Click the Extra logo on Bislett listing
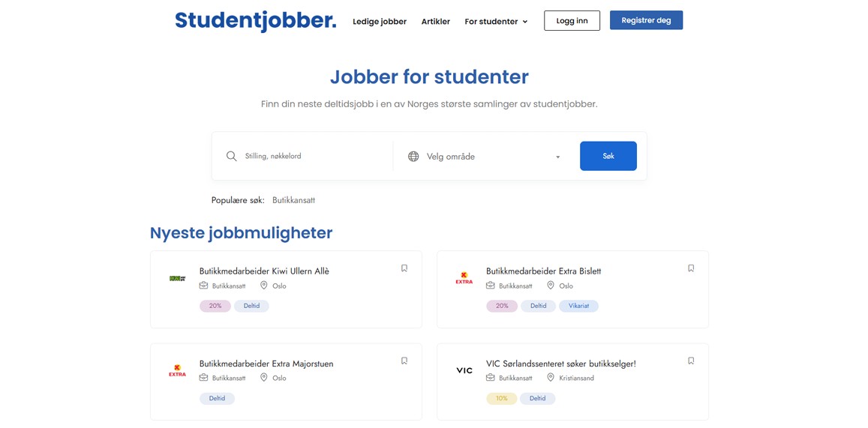This screenshot has width=868, height=428. click(x=464, y=278)
